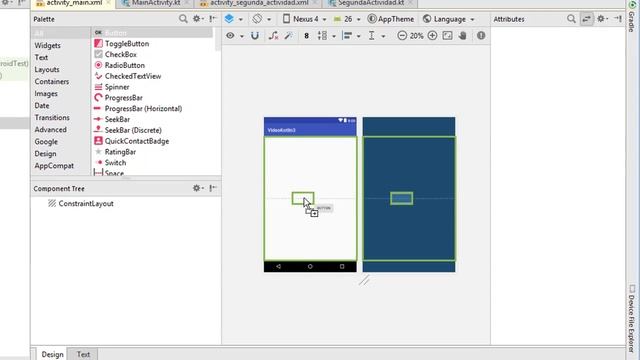Viewport: 640px width, 360px height.
Task: Open the Language dropdown
Action: pyautogui.click(x=449, y=19)
